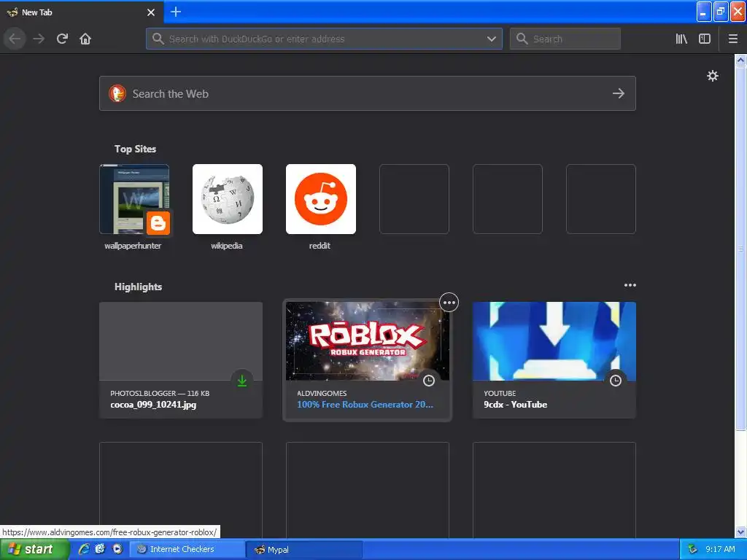Launch Internet Explorer from quick launch
This screenshot has width=747, height=560.
pos(84,549)
